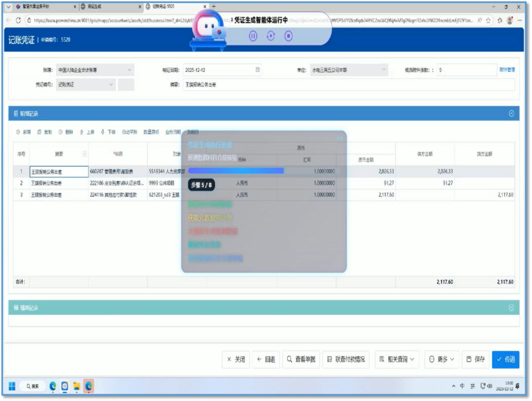Viewport: 532px width, 401px height.
Task: Click the 摘要 text field
Action: (x=349, y=85)
